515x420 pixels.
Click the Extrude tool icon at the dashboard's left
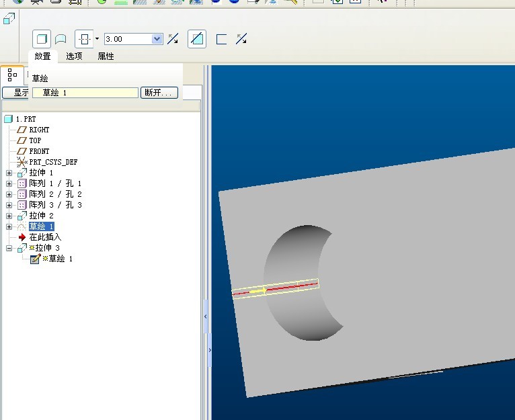(x=9, y=19)
